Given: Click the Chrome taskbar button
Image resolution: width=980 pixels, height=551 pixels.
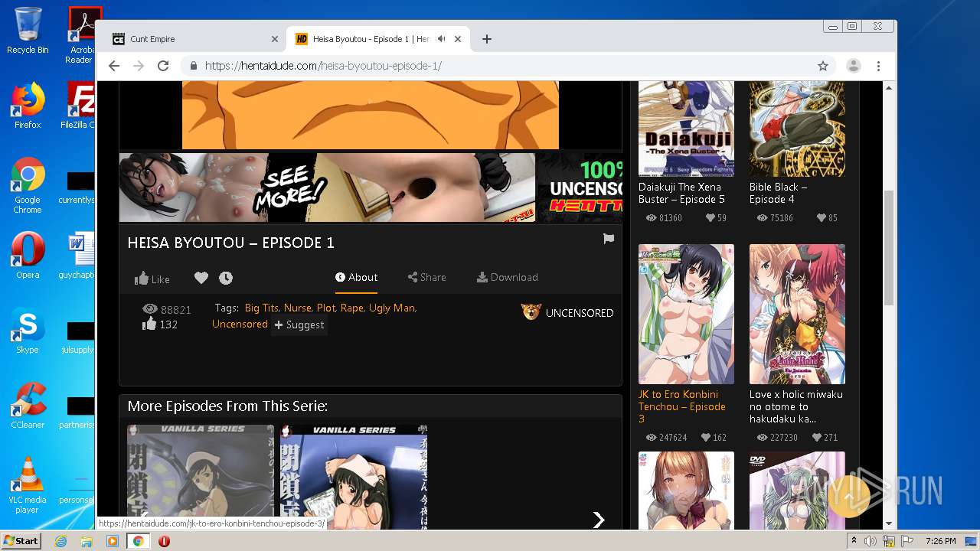Looking at the screenshot, I should (138, 541).
